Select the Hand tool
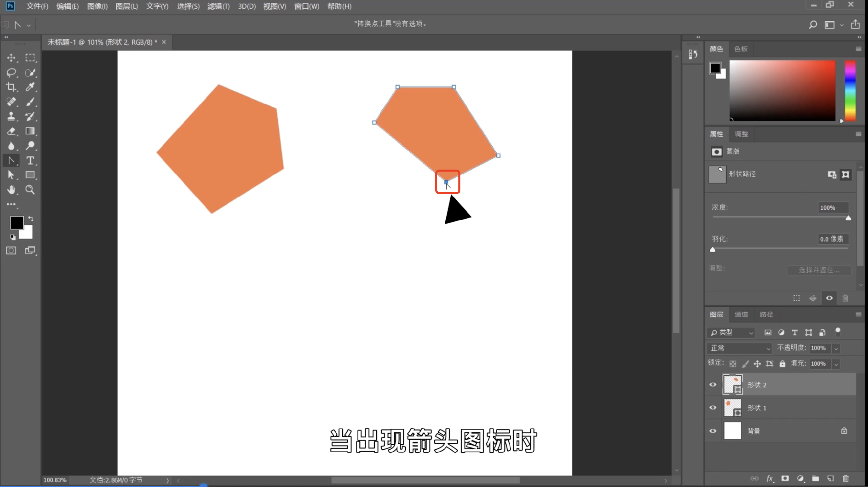The height and width of the screenshot is (487, 868). (11, 190)
